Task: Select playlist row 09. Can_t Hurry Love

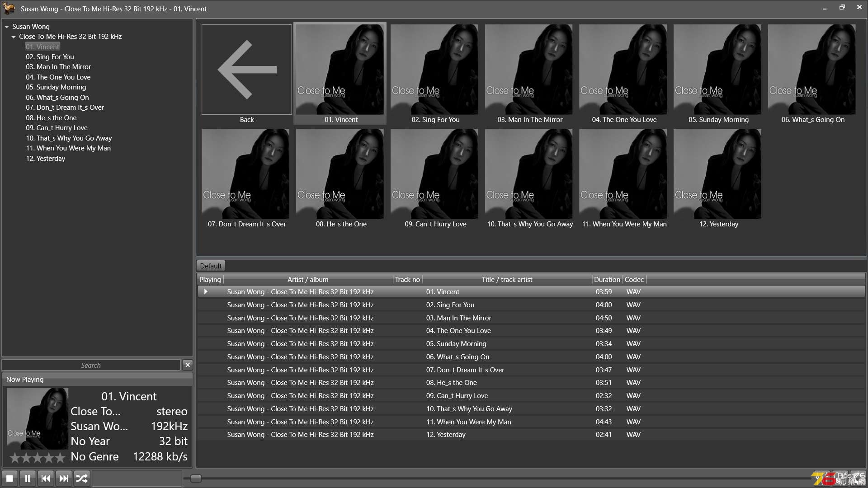Action: click(531, 396)
